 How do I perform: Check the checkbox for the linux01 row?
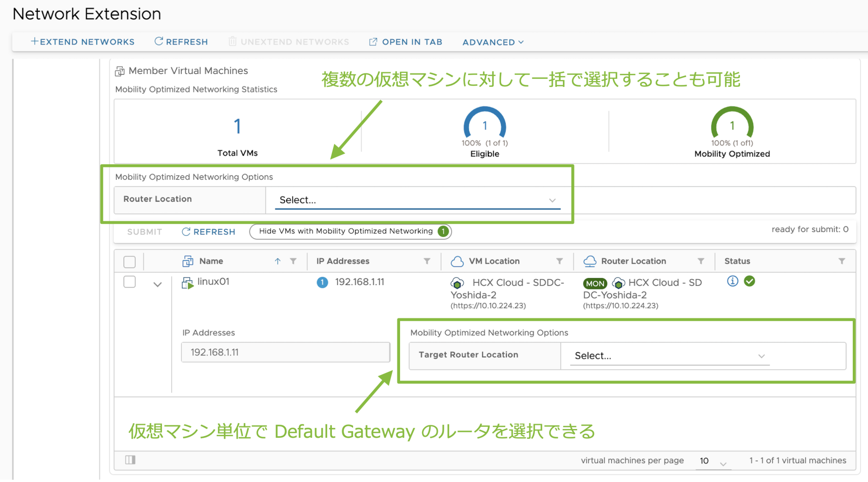(129, 282)
